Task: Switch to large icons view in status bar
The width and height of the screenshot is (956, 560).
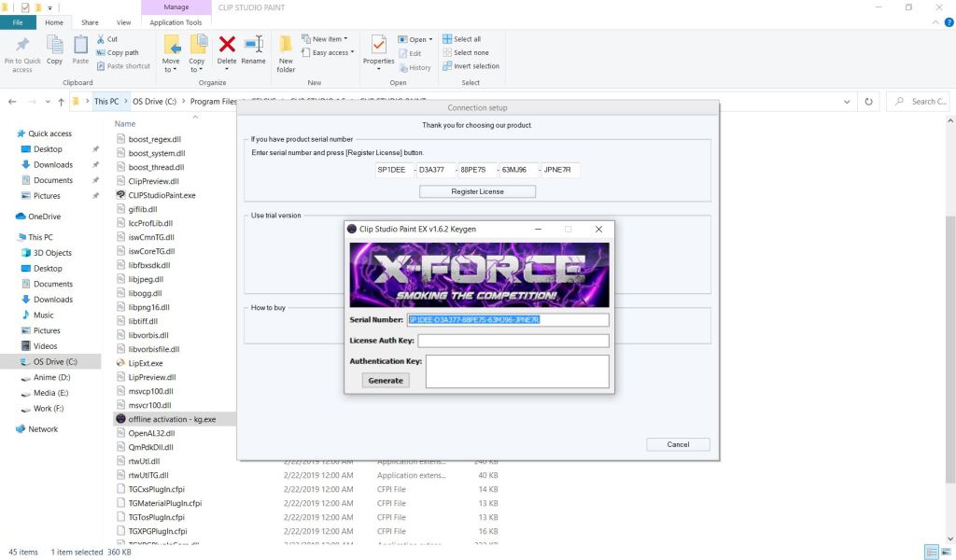Action: (945, 552)
